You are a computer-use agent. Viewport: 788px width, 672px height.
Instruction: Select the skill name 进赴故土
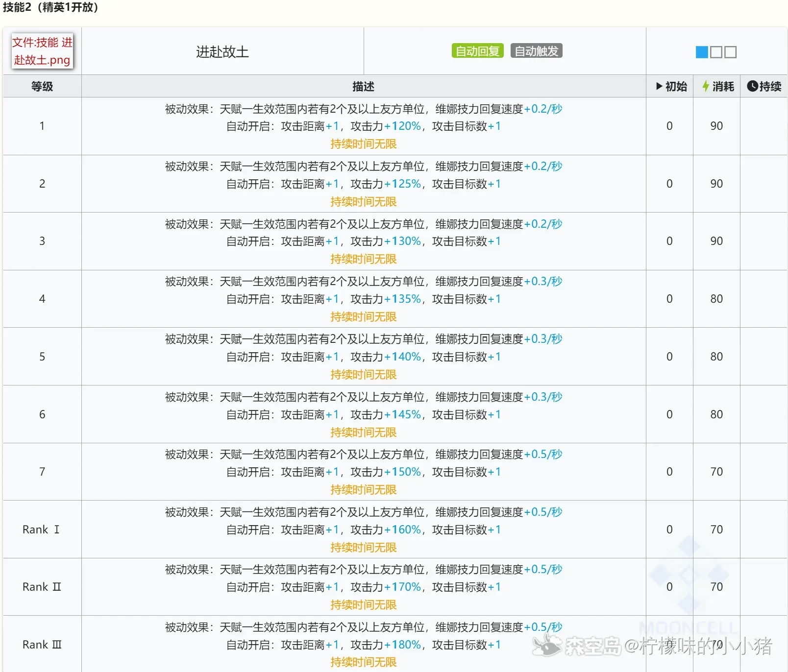pyautogui.click(x=222, y=52)
